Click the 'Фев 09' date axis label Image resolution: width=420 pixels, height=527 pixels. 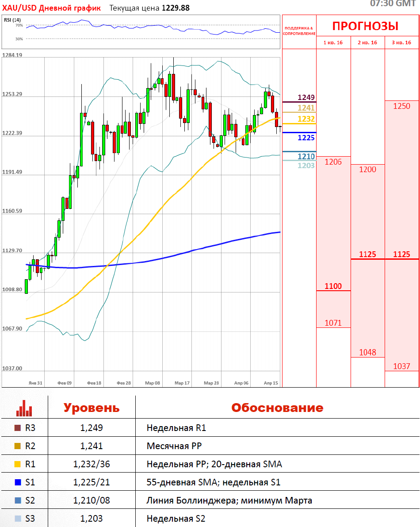point(65,383)
